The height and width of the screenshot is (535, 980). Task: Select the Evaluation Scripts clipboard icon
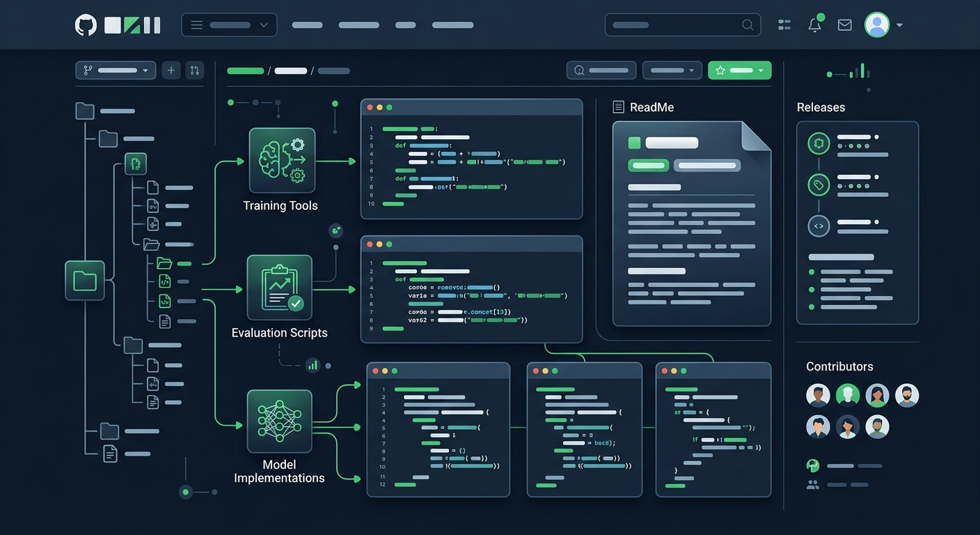pyautogui.click(x=279, y=288)
